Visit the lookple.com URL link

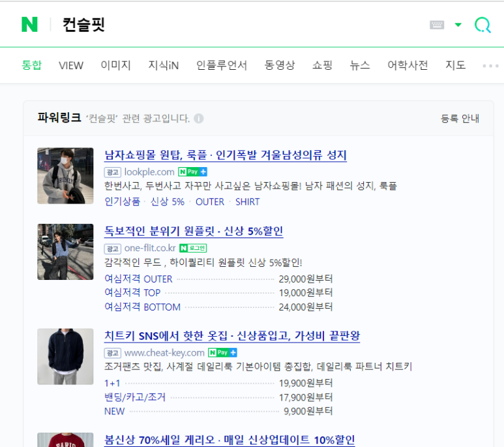click(149, 172)
